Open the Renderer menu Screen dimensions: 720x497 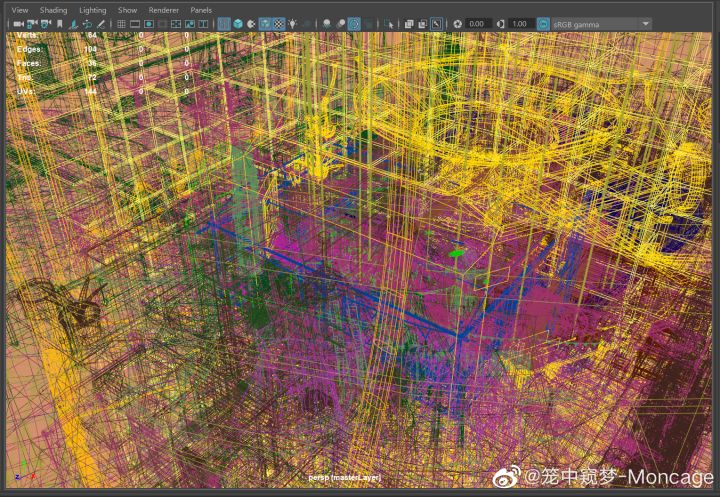tap(163, 10)
